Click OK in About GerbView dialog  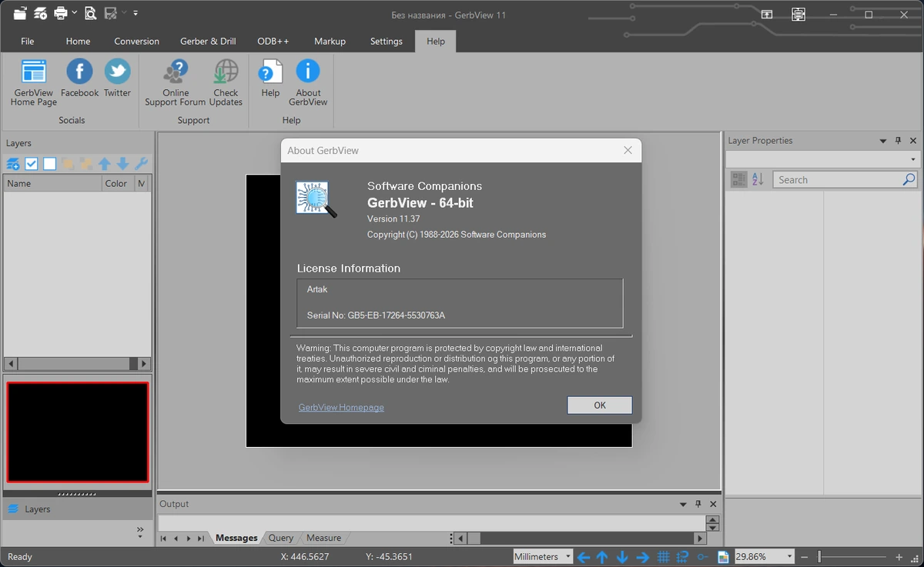click(x=600, y=405)
